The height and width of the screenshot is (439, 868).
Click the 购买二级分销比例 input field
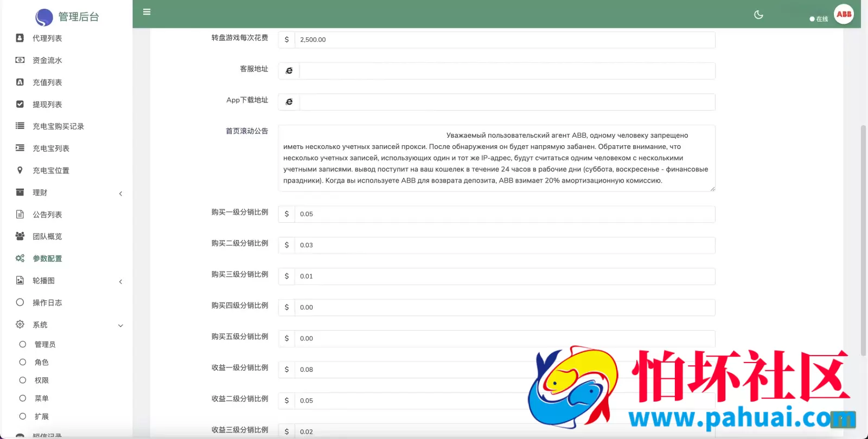[505, 245]
